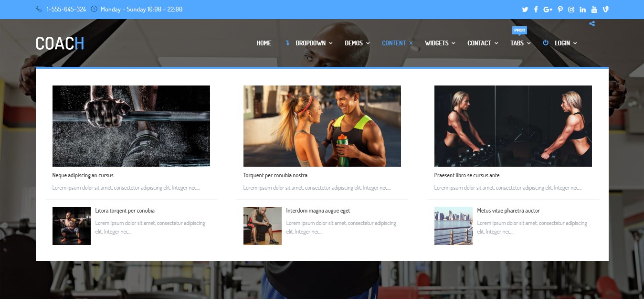644x299 pixels.
Task: Open the Pinterest social icon
Action: coord(560,10)
